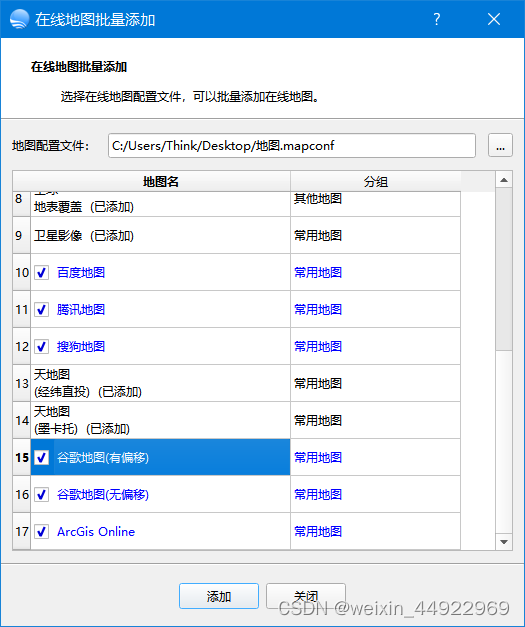Image resolution: width=525 pixels, height=627 pixels.
Task: Click the globe app icon in title bar
Action: click(19, 19)
